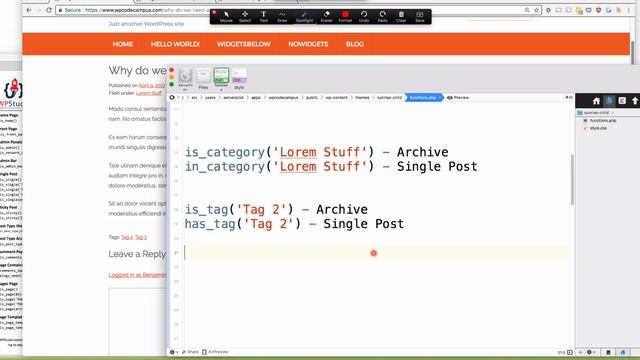Click the back circle icon in editor path
Image resolution: width=640 pixels, height=360 pixels.
[x=172, y=98]
